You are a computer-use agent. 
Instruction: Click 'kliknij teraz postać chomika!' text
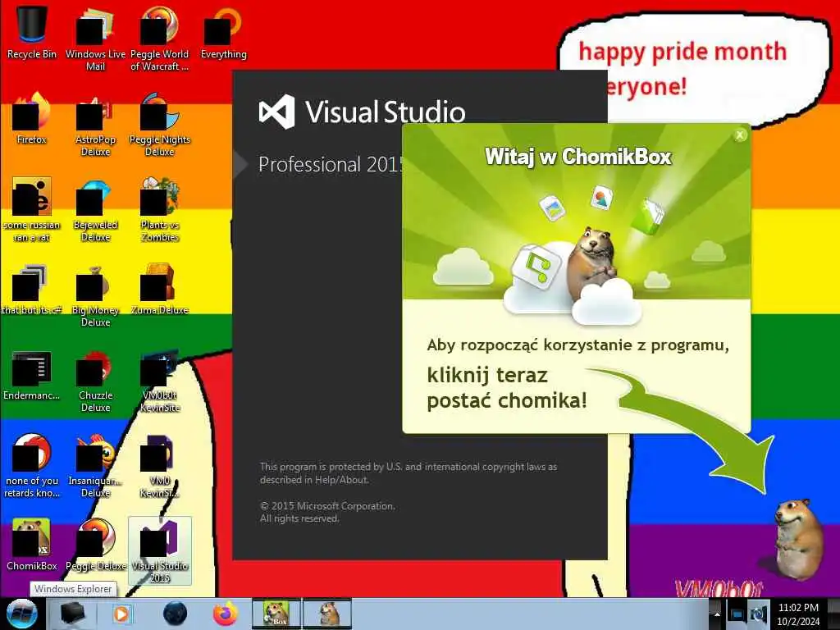click(x=507, y=388)
